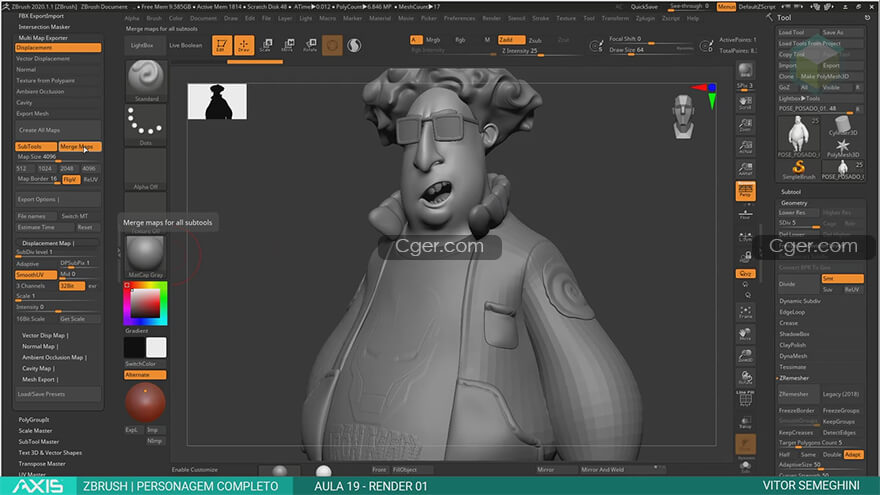Screen dimensions: 880x495
Task: Pick a color in the color picker square
Action: pos(145,304)
